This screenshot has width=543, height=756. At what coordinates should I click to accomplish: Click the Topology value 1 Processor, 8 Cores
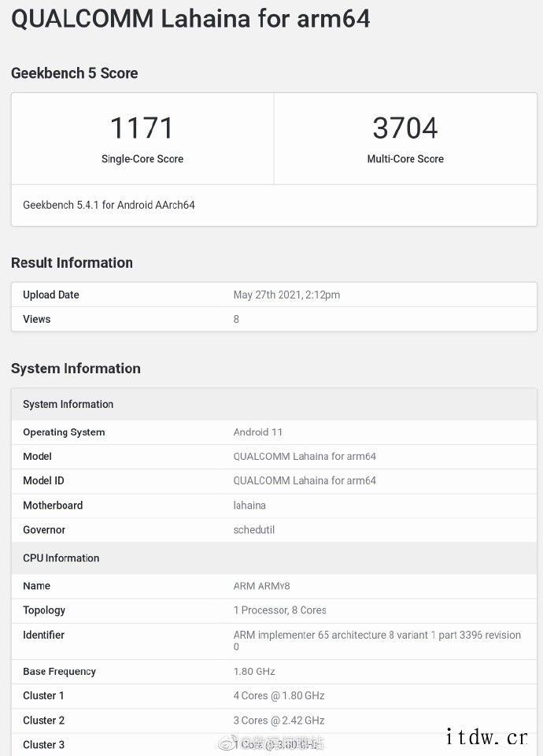point(280,610)
